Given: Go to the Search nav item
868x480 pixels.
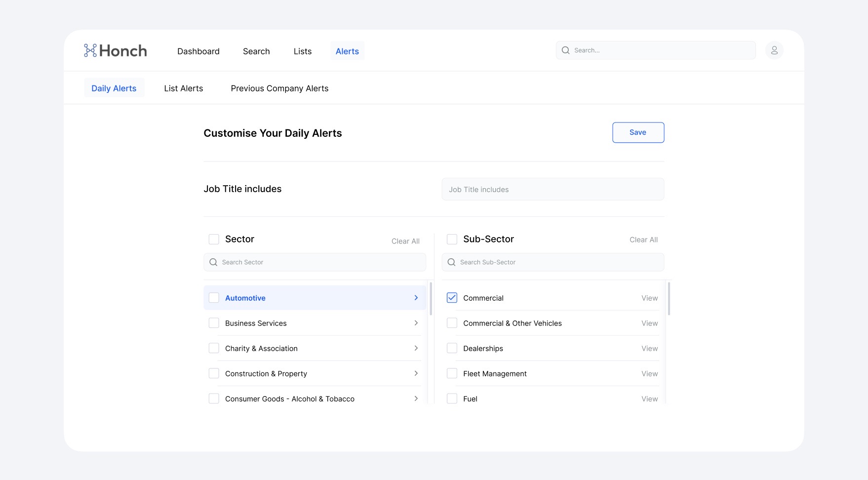Looking at the screenshot, I should pos(256,51).
